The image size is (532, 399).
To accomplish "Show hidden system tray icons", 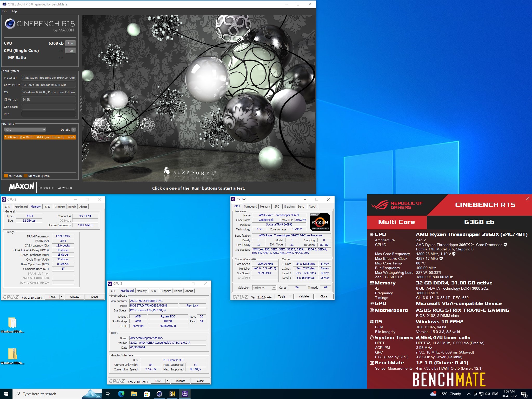I will (469, 394).
